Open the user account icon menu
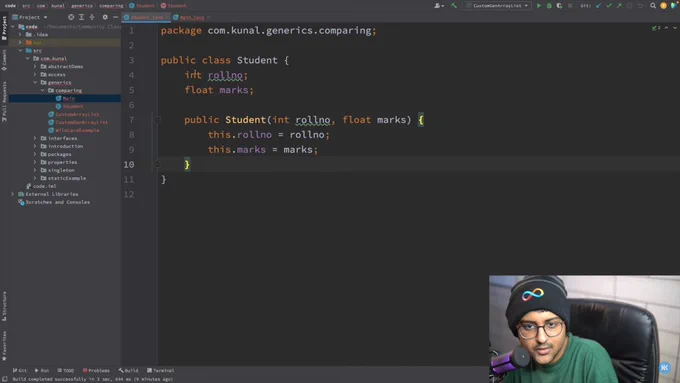 [439, 6]
